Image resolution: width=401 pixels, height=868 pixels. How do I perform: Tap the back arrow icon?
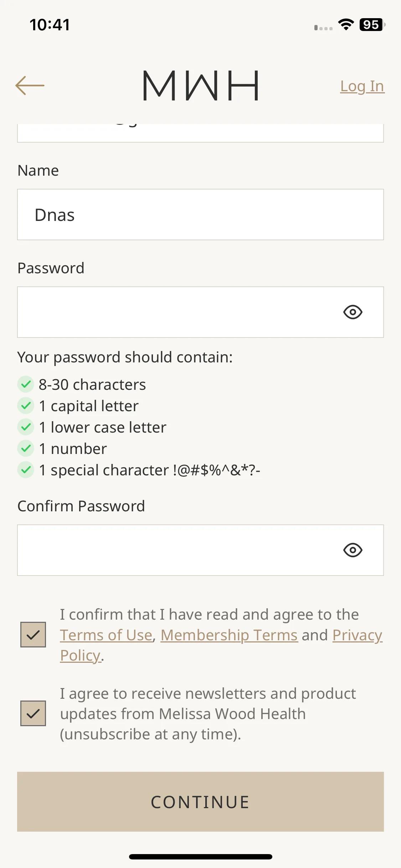tap(30, 86)
